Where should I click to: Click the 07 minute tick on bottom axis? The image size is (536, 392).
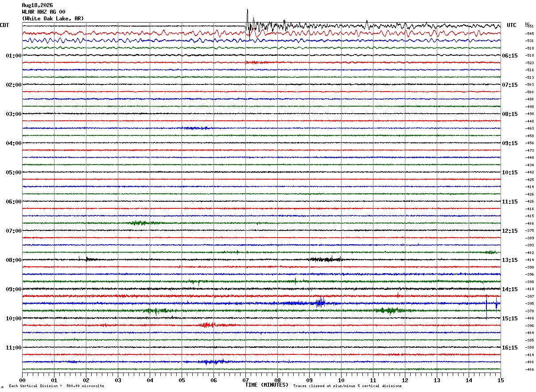point(246,380)
